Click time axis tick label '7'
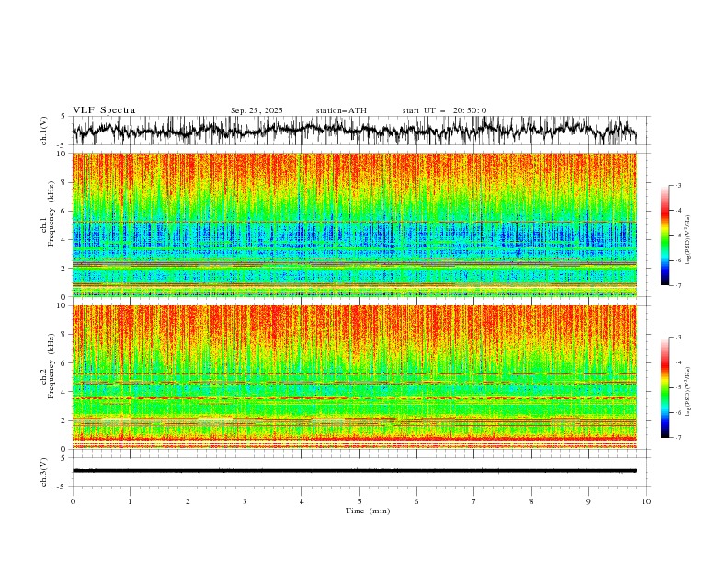This screenshot has height=563, width=728. [474, 501]
